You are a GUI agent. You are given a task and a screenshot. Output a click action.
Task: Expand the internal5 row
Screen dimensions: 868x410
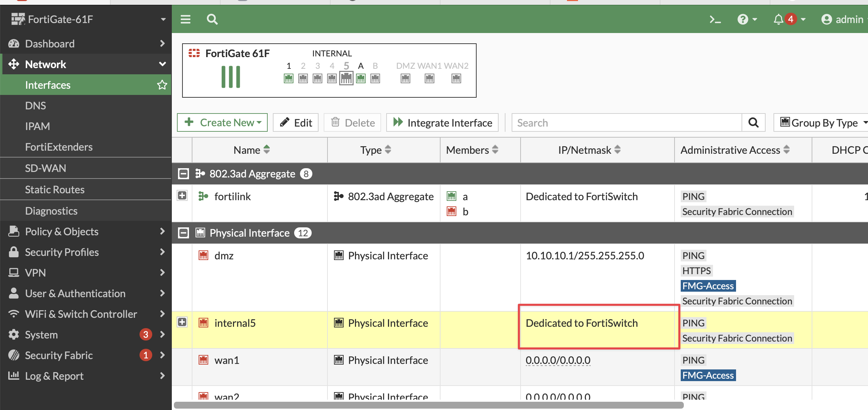pos(182,322)
